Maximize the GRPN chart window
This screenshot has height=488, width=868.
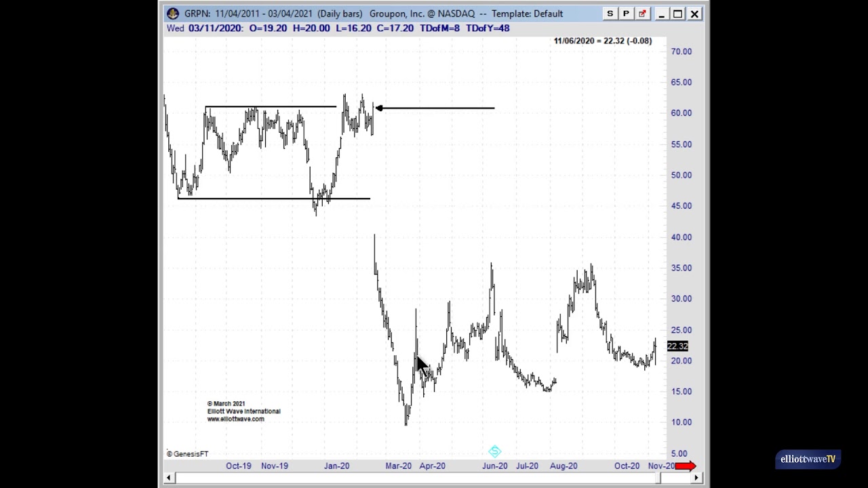click(677, 14)
